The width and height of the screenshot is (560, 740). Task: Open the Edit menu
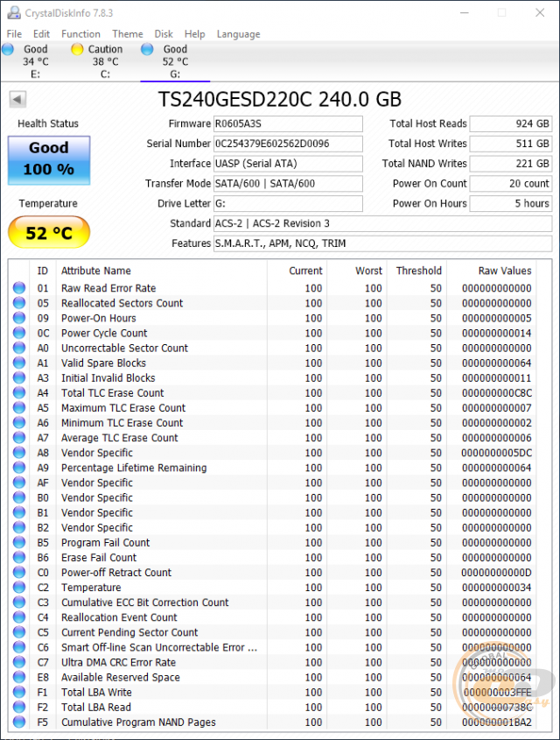[41, 34]
